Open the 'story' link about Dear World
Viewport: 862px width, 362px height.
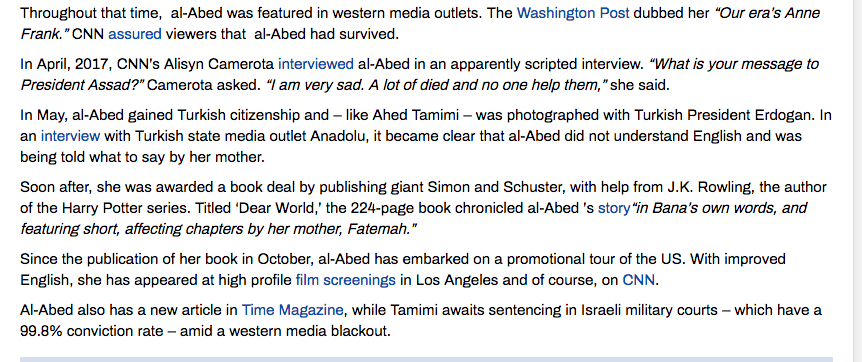pos(614,208)
